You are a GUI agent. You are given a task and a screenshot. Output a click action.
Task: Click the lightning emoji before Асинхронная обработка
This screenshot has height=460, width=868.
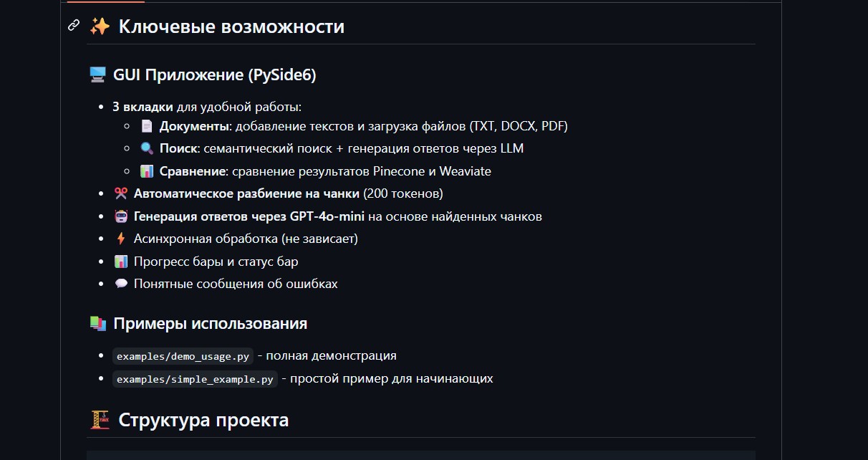point(120,239)
